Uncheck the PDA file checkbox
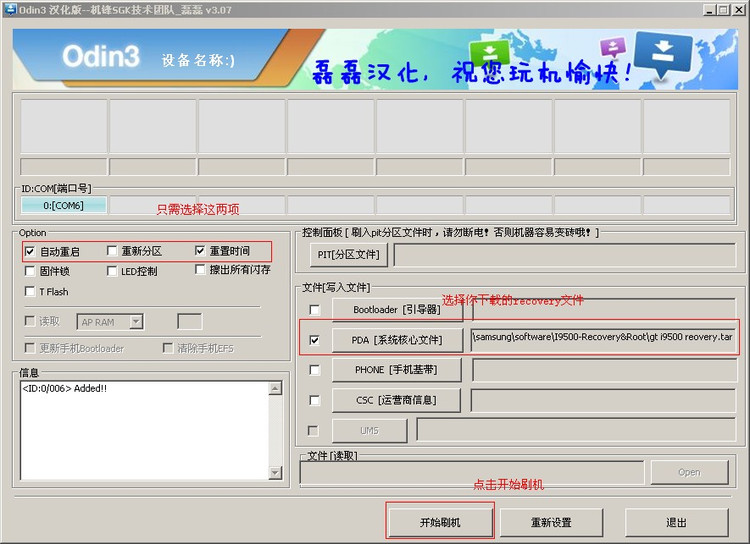 pos(314,340)
